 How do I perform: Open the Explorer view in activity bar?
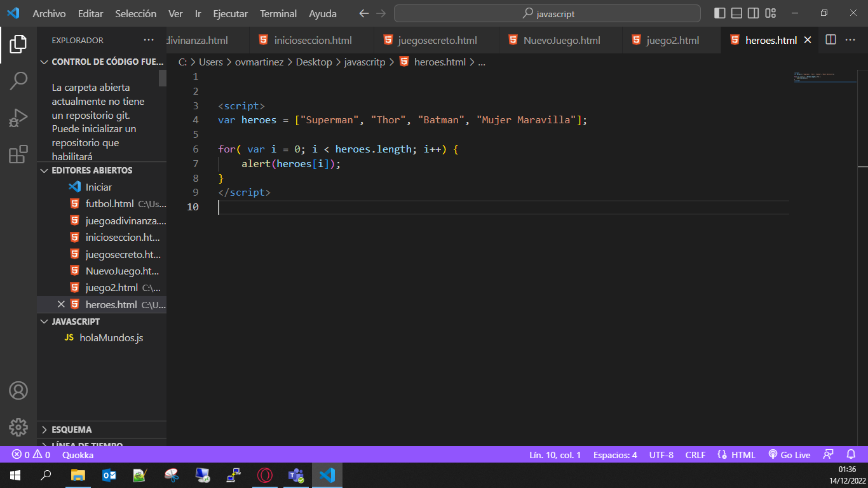[x=18, y=44]
